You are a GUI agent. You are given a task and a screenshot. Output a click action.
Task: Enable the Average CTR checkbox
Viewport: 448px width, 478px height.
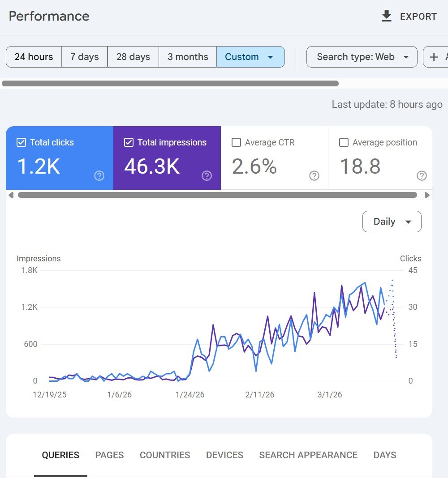coord(236,143)
